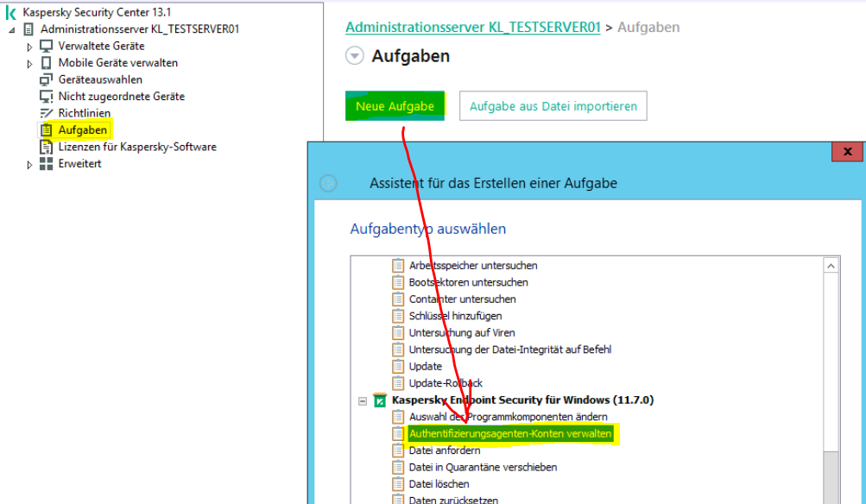This screenshot has width=866, height=504.
Task: Choose task type Schlüssel hinzufügen
Action: tap(456, 317)
